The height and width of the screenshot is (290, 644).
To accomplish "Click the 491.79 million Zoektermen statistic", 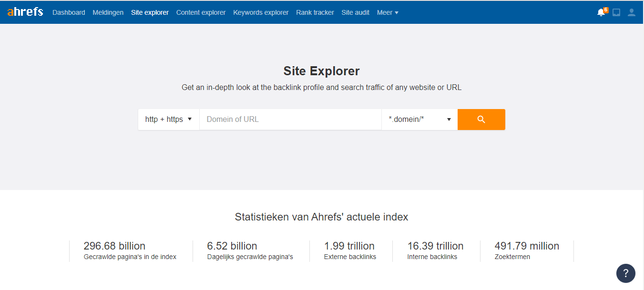I will 527,246.
